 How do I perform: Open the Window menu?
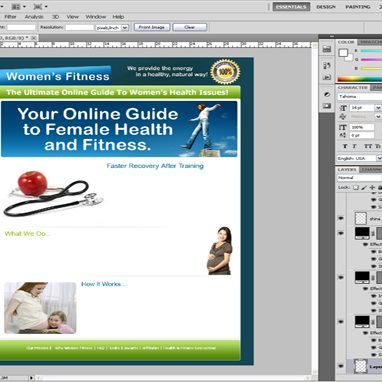click(96, 17)
